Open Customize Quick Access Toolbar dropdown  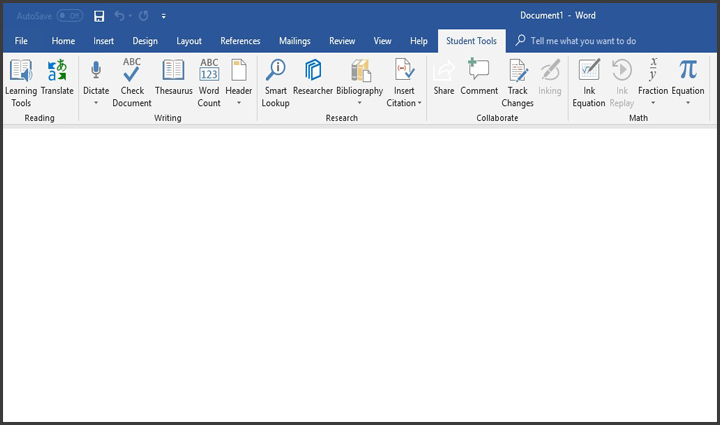163,16
